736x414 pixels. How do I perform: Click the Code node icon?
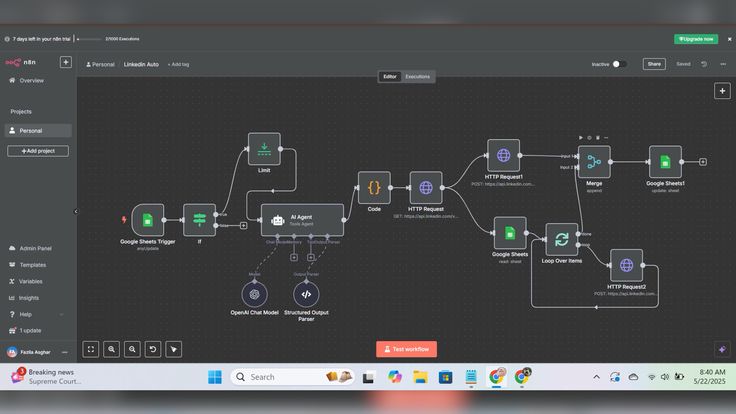click(x=374, y=188)
